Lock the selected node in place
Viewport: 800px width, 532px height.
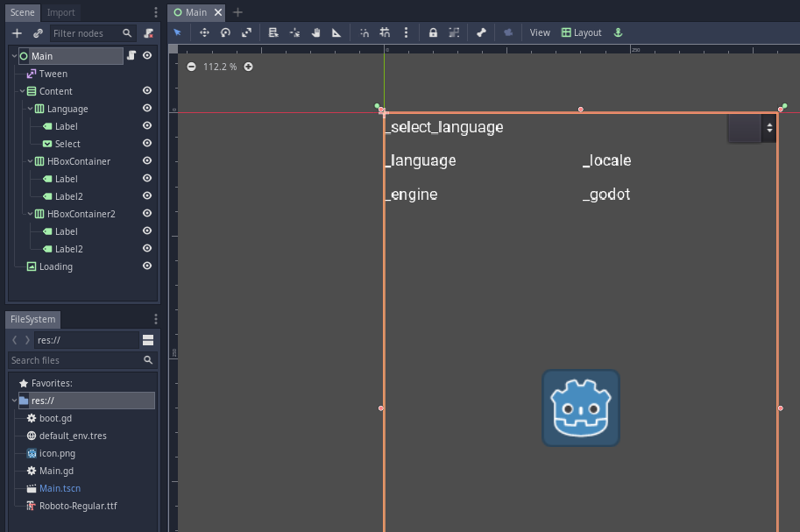433,32
